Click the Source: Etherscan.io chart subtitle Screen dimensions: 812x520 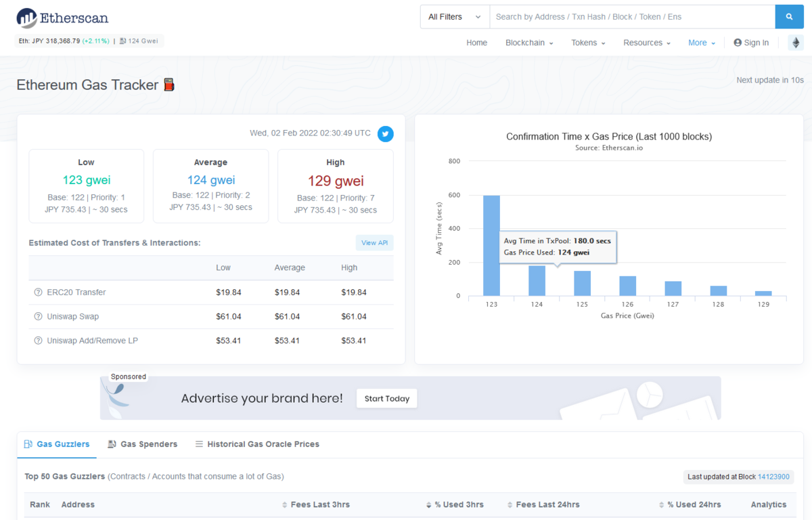(x=608, y=148)
